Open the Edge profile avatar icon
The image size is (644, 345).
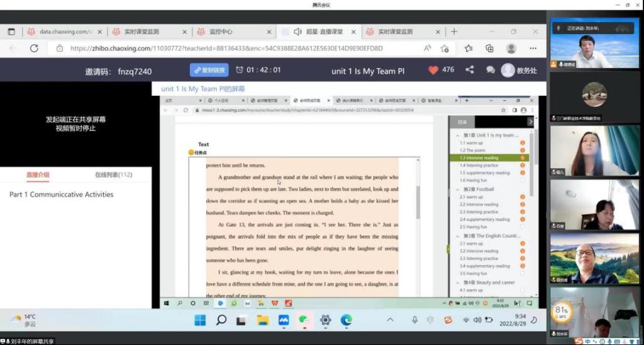pos(511,48)
